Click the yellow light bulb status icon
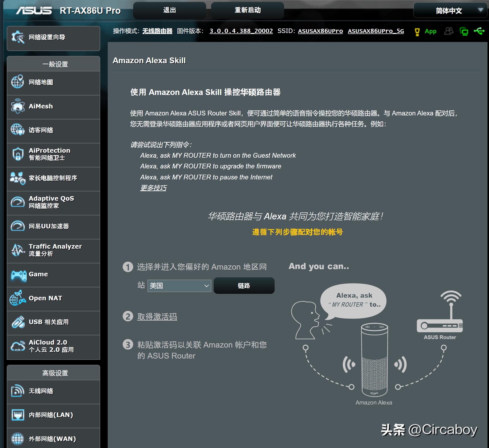The width and height of the screenshot is (489, 448). tap(417, 32)
